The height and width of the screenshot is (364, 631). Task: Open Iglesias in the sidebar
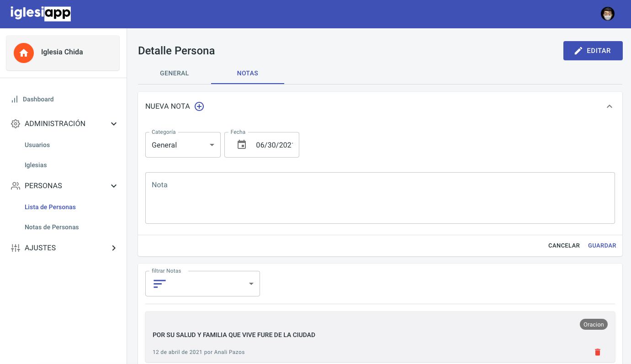36,165
